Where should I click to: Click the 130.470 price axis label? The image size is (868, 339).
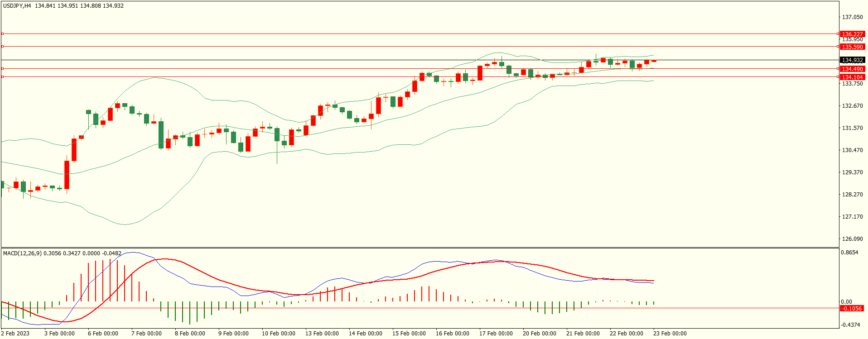tap(852, 150)
